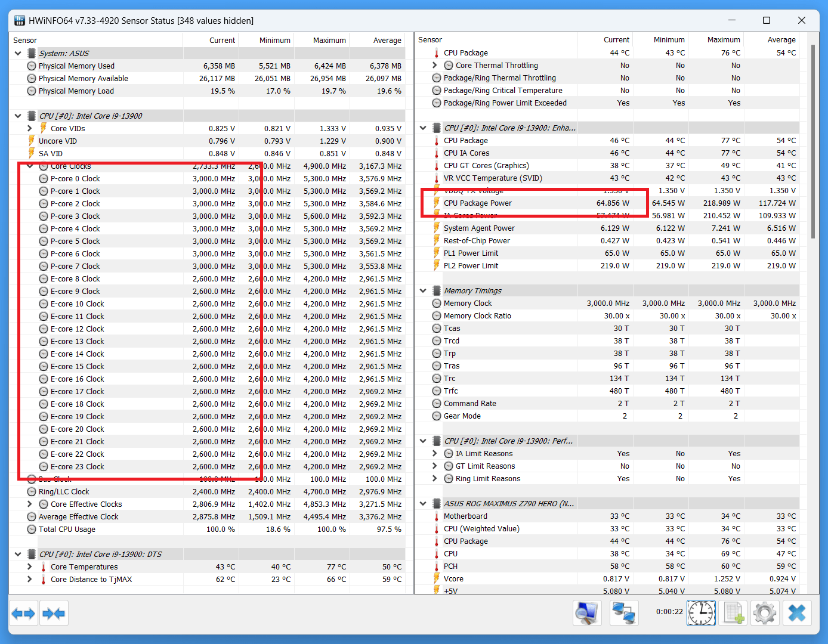The height and width of the screenshot is (644, 828).
Task: Click the thermometer icon beside Motherboard
Action: click(437, 516)
